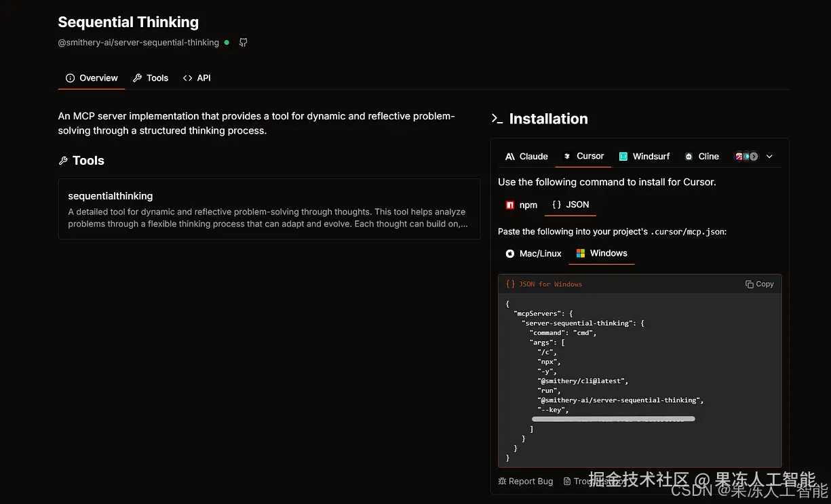Click inside the JSON code block
This screenshot has height=504, width=831.
[x=639, y=366]
